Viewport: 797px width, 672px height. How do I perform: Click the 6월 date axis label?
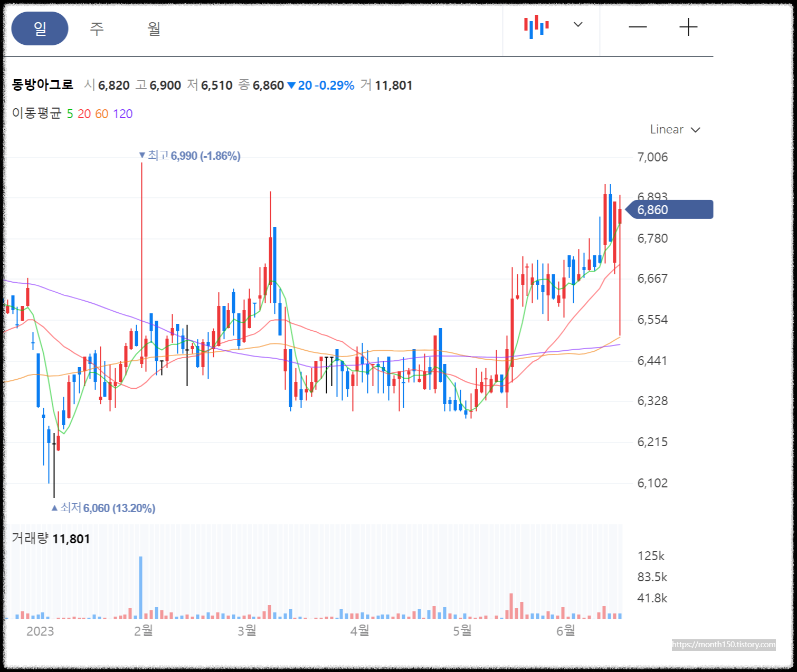click(566, 631)
